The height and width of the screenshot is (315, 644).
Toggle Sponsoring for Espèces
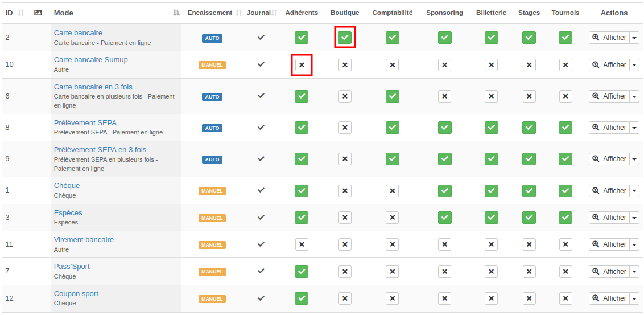point(444,218)
